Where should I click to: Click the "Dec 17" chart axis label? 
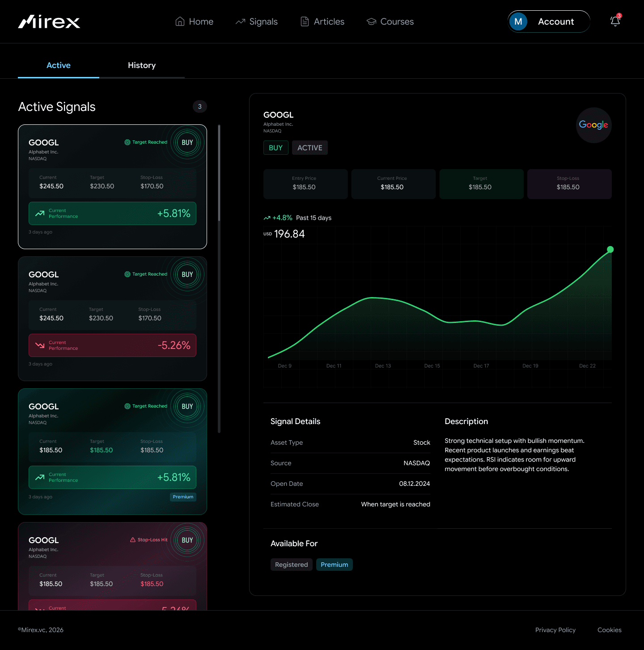click(481, 366)
